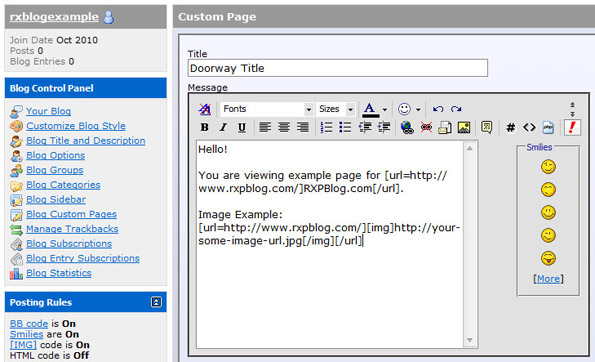Click message scrollbar up arrow
This screenshot has width=595, height=362.
(470, 148)
